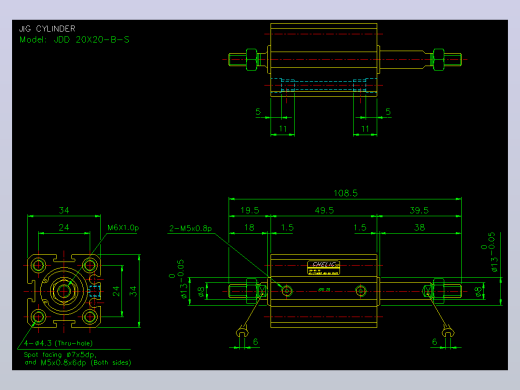
Task: Click the "M6X1.0p" thread callout
Action: pyautogui.click(x=123, y=228)
